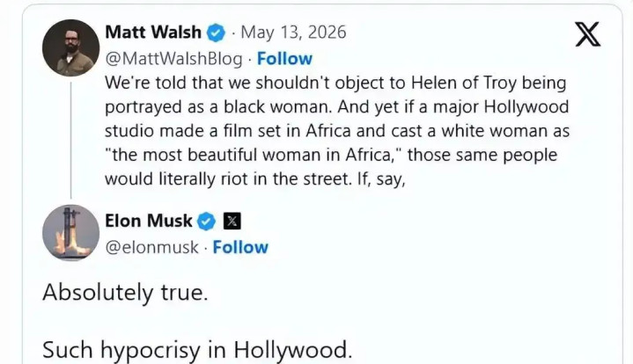633x364 pixels.
Task: Click the black X affiliation badge
Action: (x=232, y=221)
